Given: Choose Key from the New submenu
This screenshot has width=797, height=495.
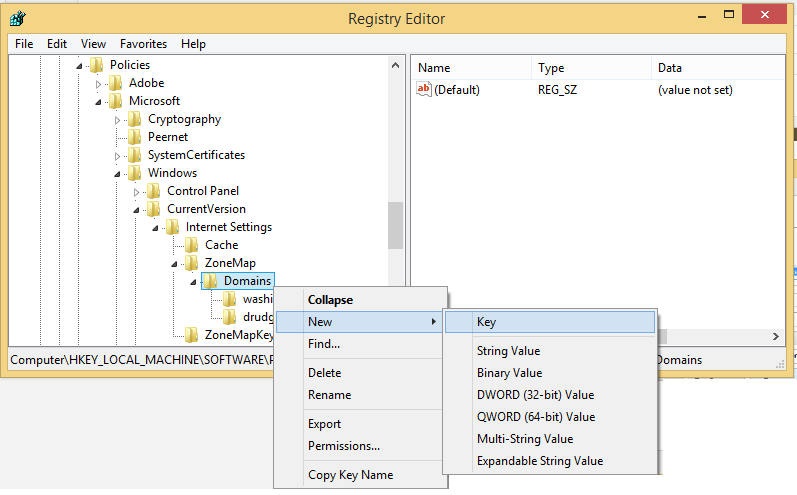Looking at the screenshot, I should (486, 322).
